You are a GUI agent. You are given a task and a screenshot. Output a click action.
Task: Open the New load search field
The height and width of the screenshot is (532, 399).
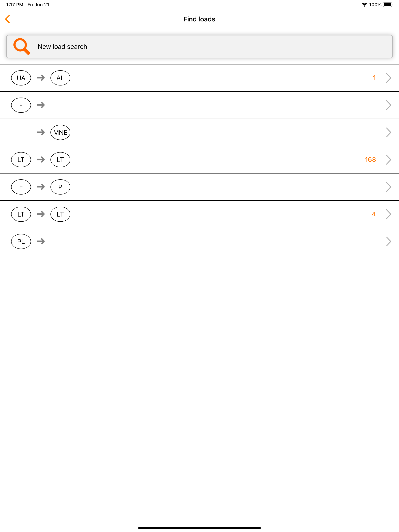coord(199,47)
